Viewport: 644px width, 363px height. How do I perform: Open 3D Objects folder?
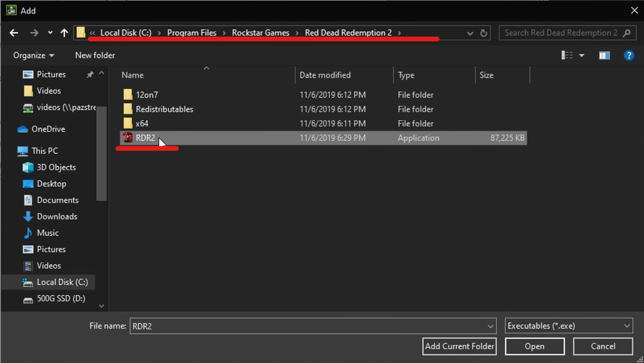[x=56, y=167]
